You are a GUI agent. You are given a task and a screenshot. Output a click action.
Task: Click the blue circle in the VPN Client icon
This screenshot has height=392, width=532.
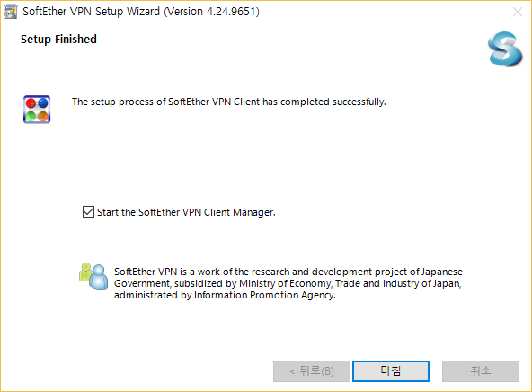click(x=43, y=102)
